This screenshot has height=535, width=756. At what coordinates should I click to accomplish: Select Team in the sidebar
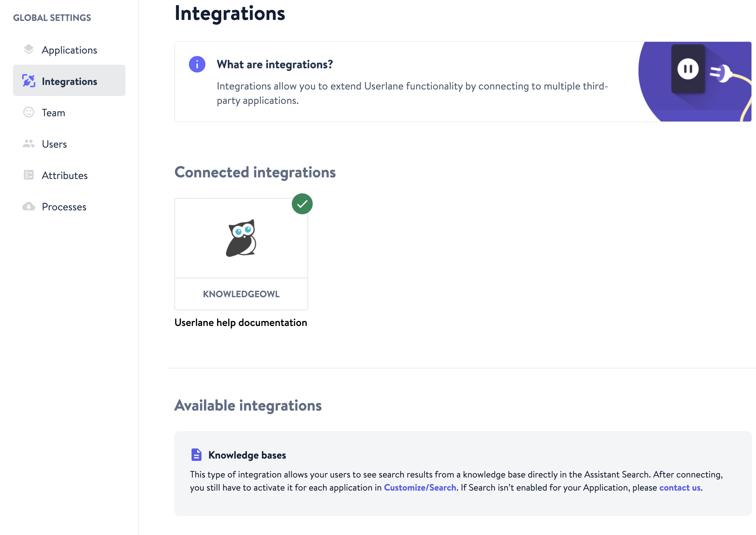[53, 113]
